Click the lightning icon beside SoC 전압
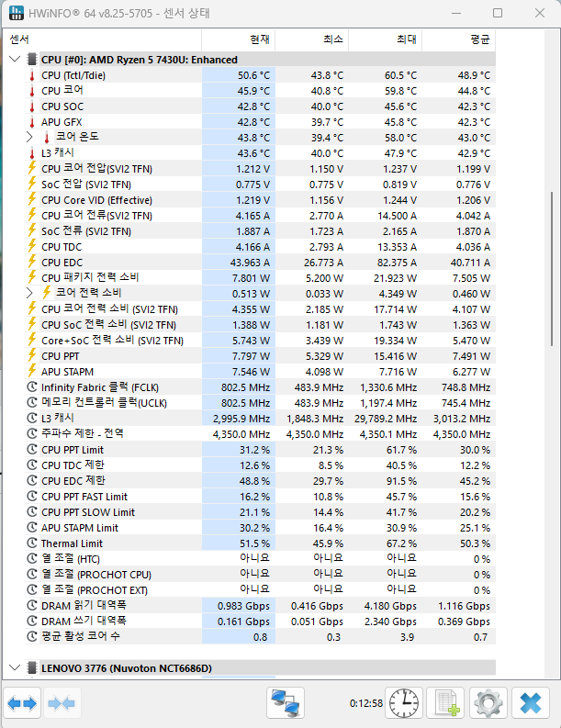Viewport: 561px width, 728px height. pyautogui.click(x=32, y=185)
